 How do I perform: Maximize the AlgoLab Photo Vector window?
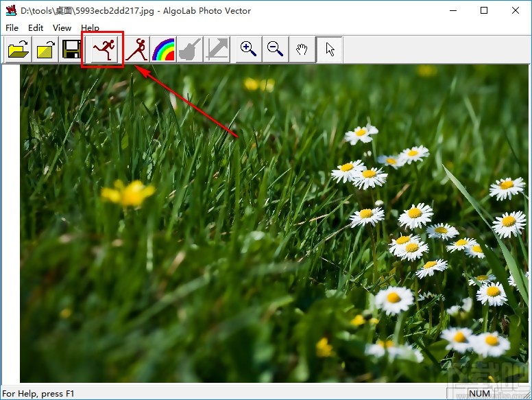484,10
